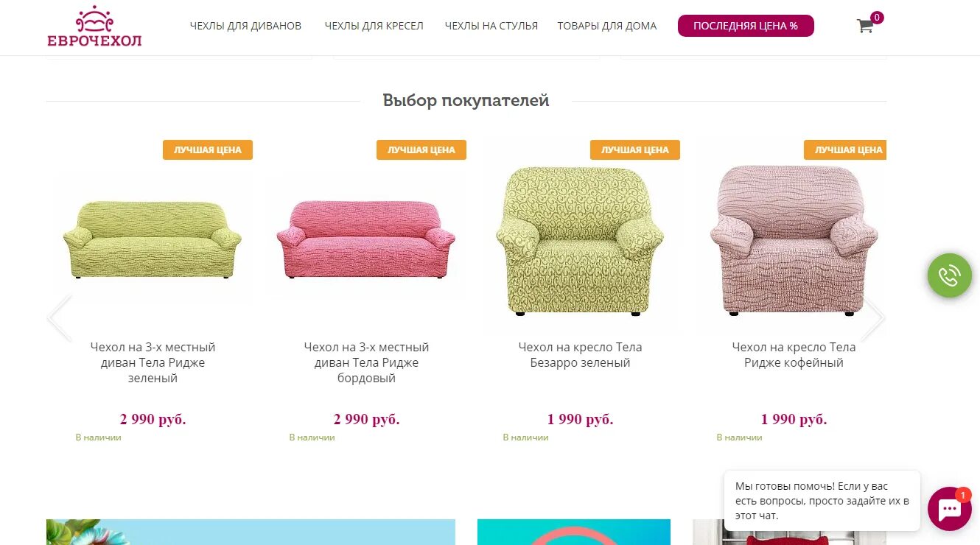
Task: Open Товары для дома menu
Action: point(606,26)
